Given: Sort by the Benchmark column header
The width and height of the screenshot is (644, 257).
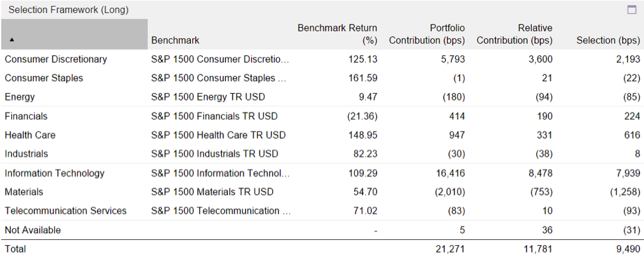Looking at the screenshot, I should (x=176, y=40).
